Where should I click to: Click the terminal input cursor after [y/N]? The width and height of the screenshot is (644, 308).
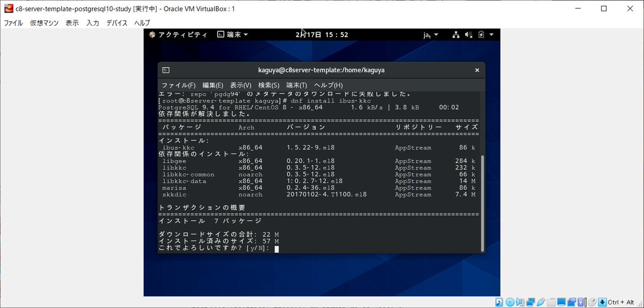[x=276, y=249]
